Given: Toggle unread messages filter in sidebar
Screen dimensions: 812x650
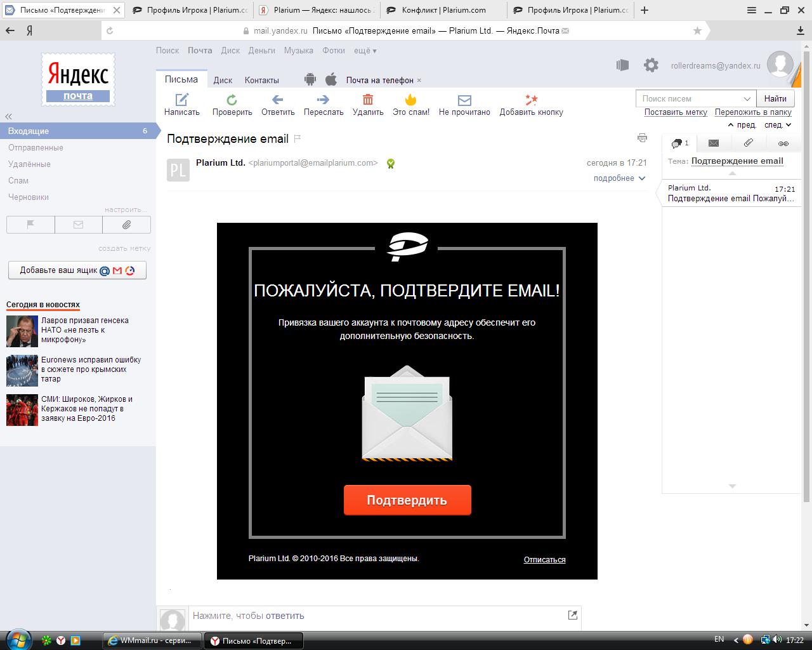Looking at the screenshot, I should [x=78, y=225].
